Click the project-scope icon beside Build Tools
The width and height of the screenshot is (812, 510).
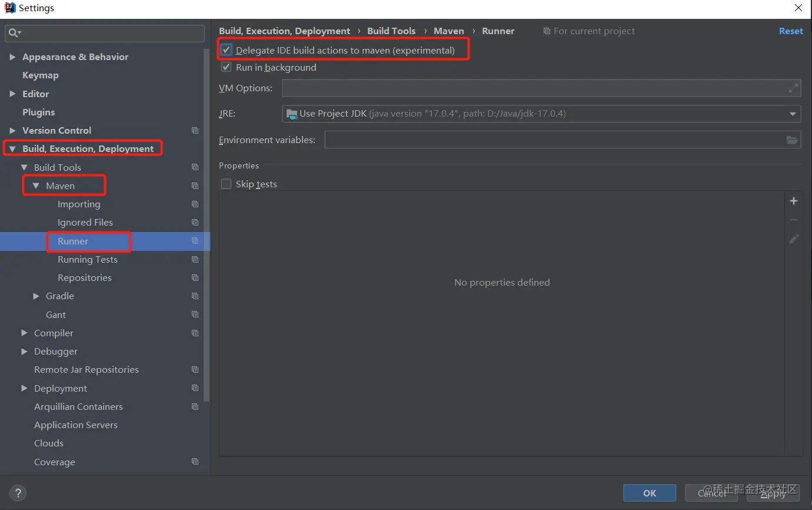(x=195, y=167)
